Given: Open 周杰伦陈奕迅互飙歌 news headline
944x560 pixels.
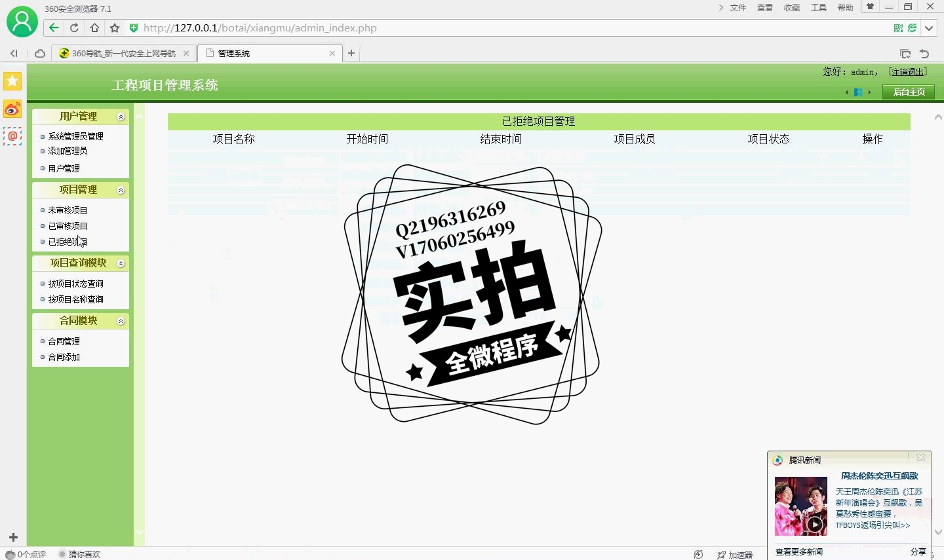Looking at the screenshot, I should tap(880, 476).
